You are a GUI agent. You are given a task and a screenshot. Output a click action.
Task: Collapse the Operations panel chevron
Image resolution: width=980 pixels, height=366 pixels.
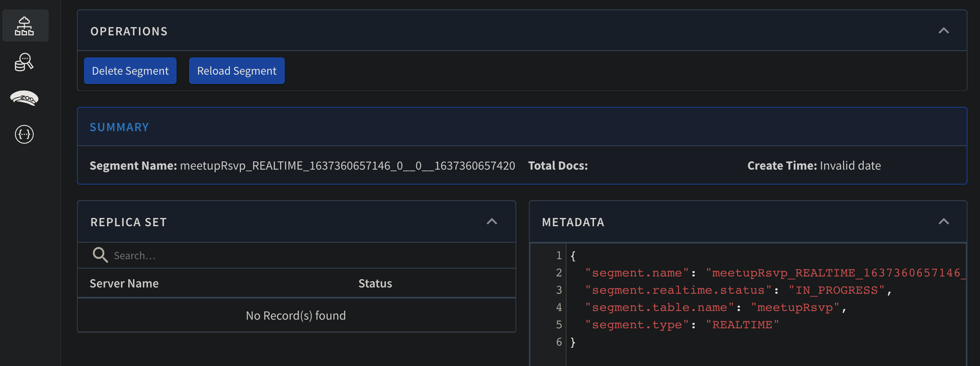[944, 31]
